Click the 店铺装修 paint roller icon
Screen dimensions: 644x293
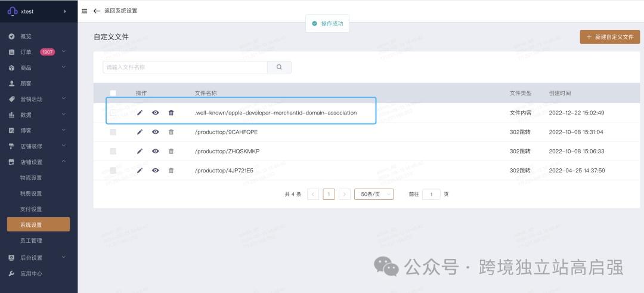12,146
